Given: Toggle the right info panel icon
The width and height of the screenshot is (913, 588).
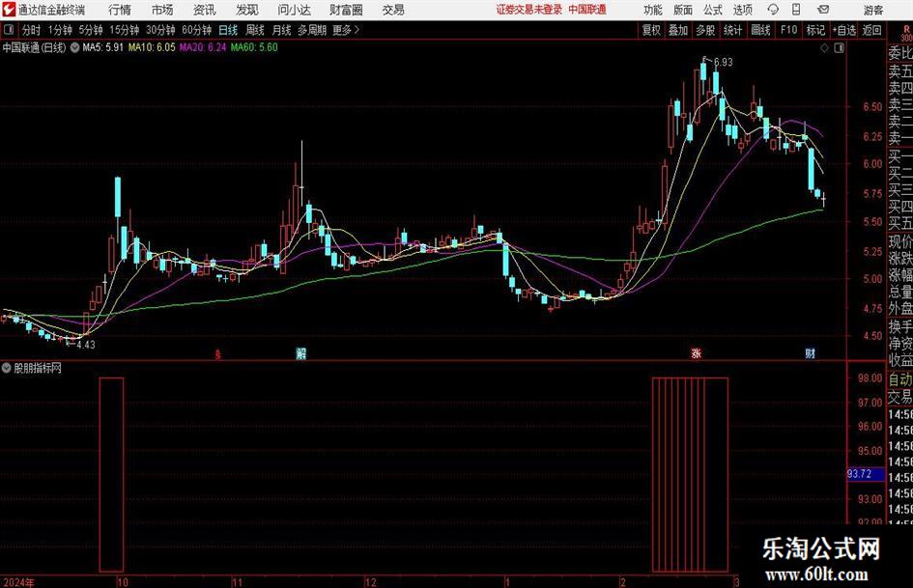Looking at the screenshot, I should (839, 48).
